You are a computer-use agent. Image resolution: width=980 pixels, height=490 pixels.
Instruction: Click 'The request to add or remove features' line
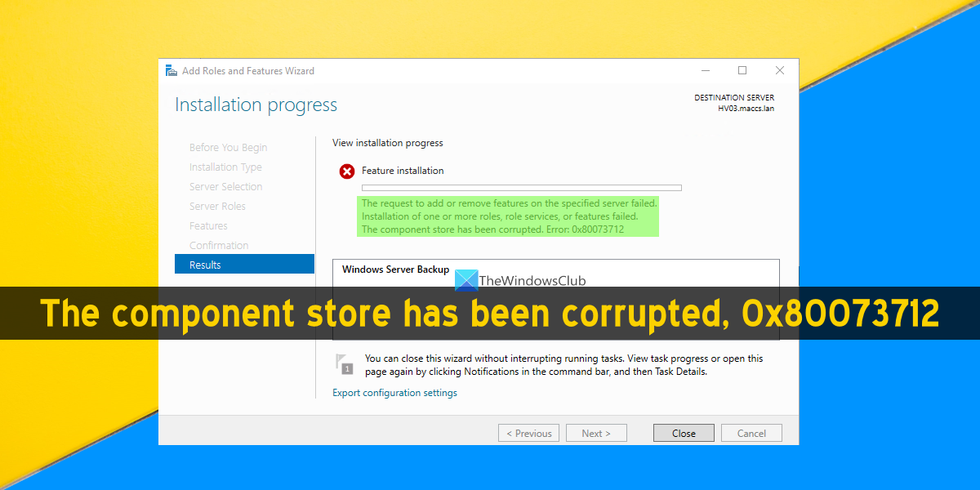[x=509, y=203]
